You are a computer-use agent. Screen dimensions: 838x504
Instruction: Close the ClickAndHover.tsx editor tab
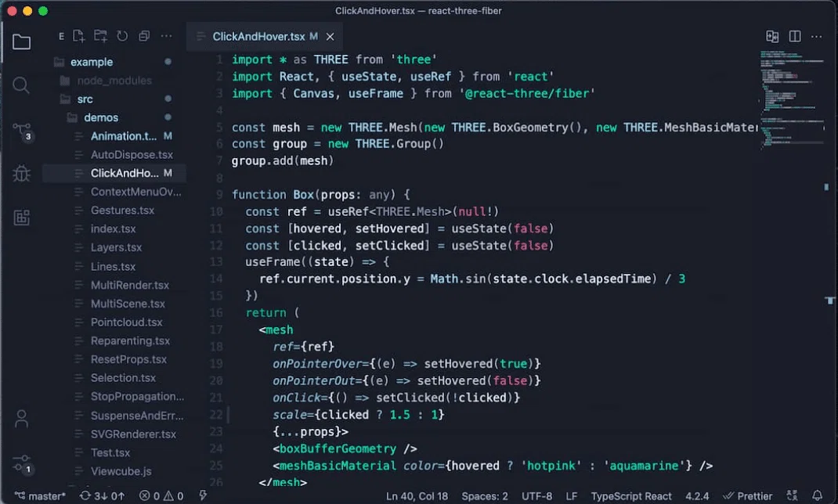(x=331, y=37)
